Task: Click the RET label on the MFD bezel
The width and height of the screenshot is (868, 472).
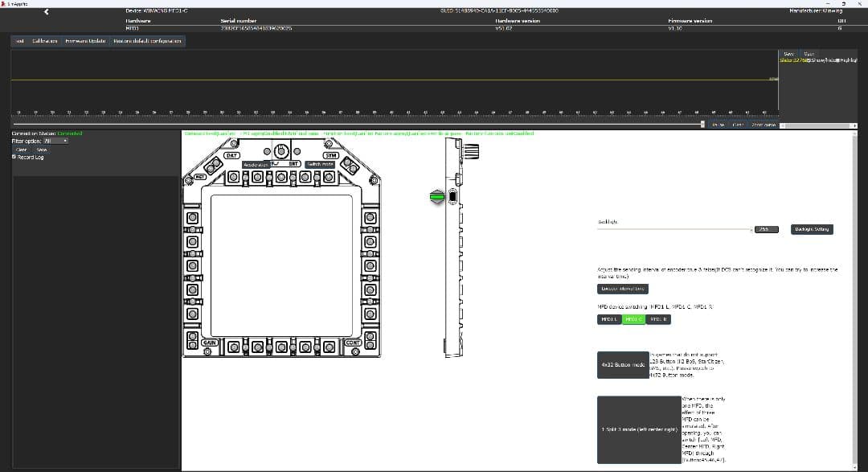Action: click(199, 176)
